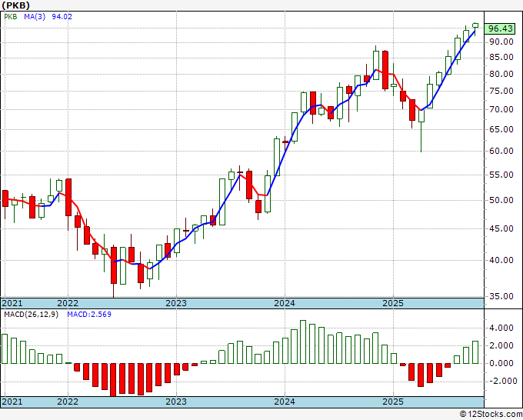Click 2021 on the price chart timeline
The image size is (523, 420).
[12, 303]
